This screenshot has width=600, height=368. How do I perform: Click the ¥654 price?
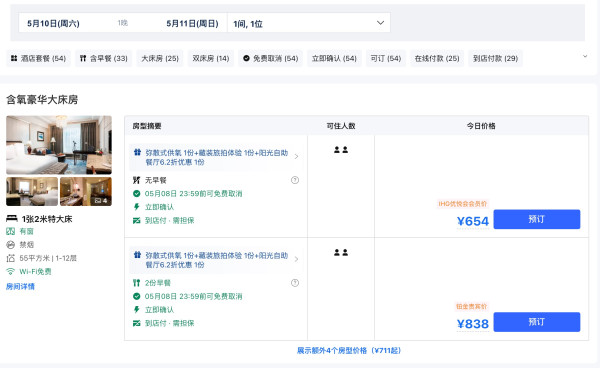tap(473, 221)
